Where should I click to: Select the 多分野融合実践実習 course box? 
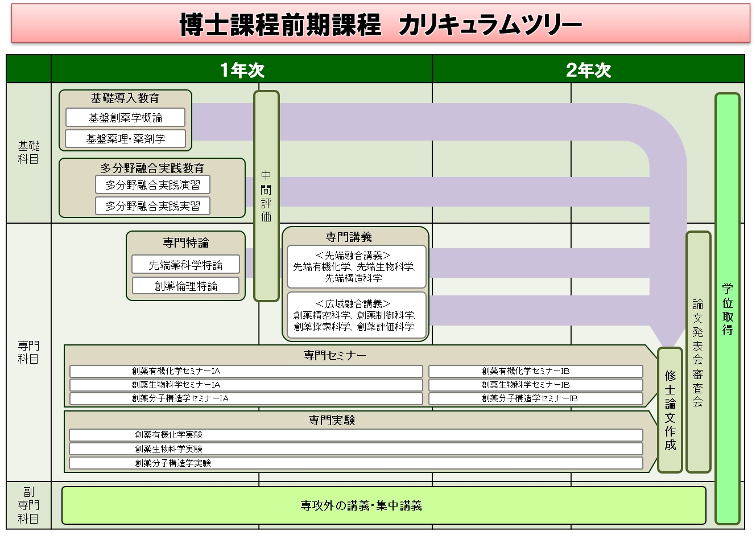152,205
